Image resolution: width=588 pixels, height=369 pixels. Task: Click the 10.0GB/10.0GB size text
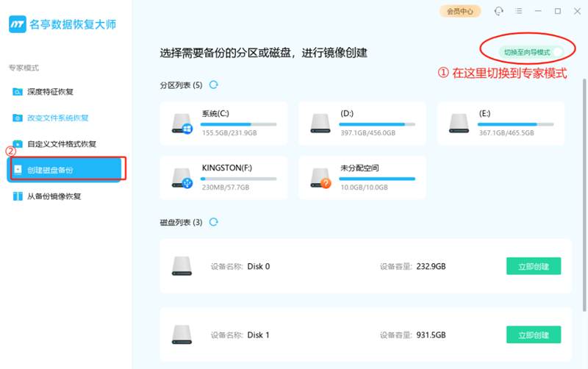coord(364,187)
